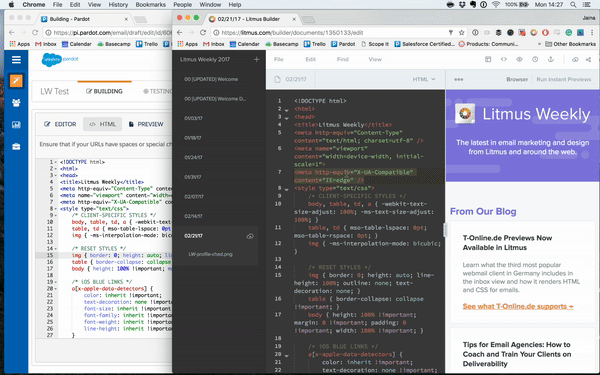Click the Salesforce Pardot logo
The height and width of the screenshot is (375, 600).
[x=60, y=60]
